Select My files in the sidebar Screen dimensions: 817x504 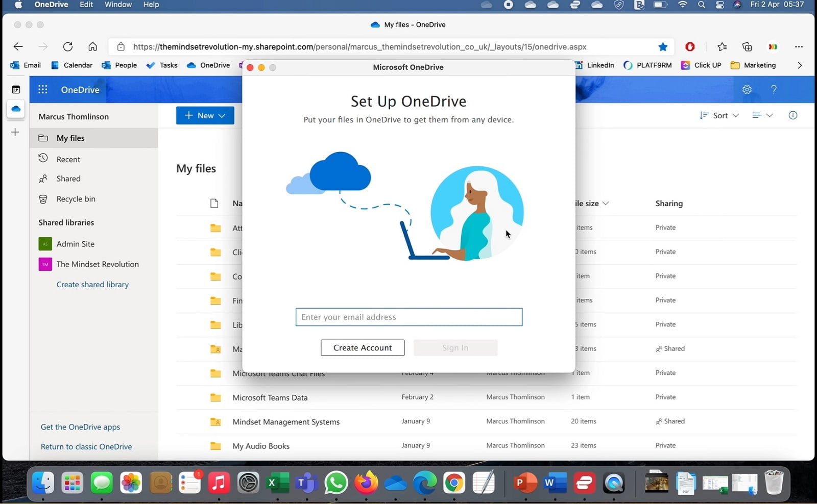[93, 138]
